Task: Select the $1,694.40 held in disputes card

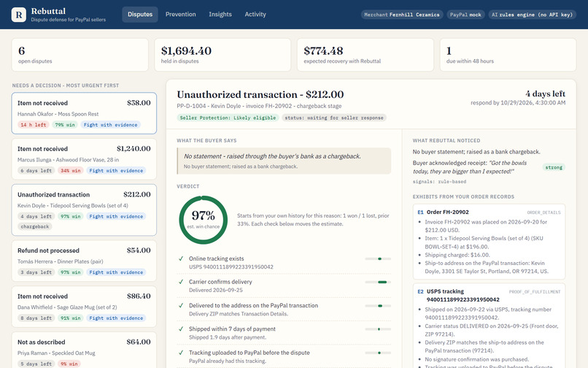Action: (223, 55)
